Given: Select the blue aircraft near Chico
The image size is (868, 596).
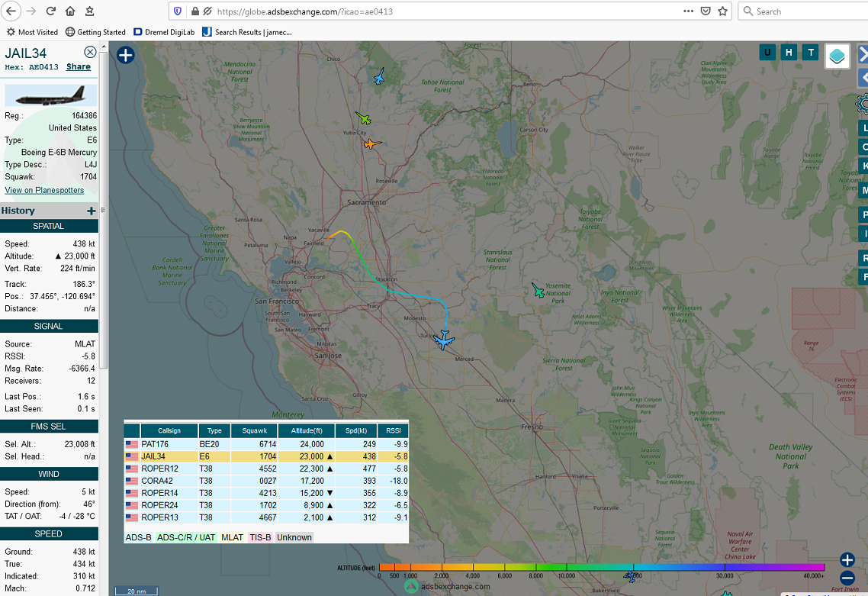Looking at the screenshot, I should click(379, 76).
